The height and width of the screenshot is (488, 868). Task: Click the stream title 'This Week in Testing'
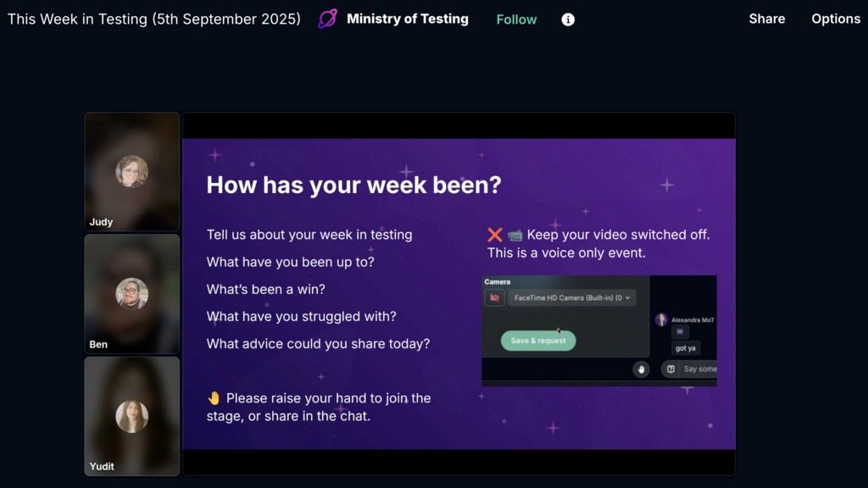point(153,19)
